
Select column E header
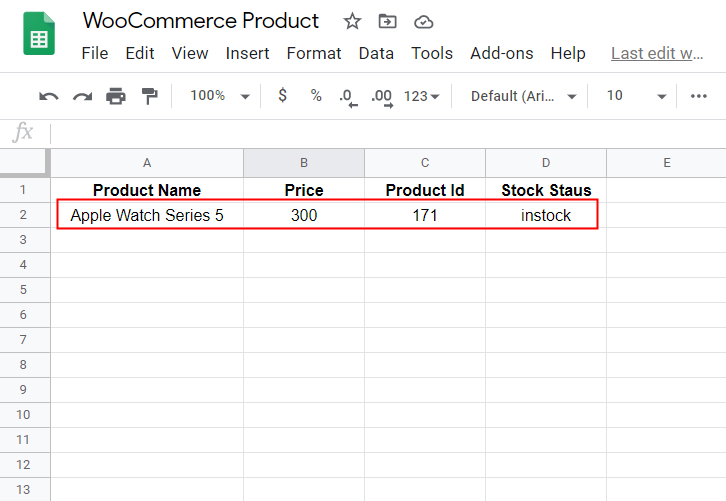pyautogui.click(x=667, y=163)
